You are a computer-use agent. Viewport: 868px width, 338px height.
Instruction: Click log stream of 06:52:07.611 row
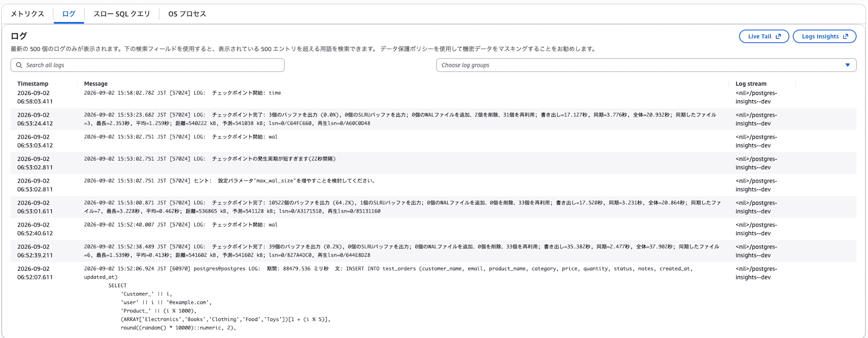(756, 273)
